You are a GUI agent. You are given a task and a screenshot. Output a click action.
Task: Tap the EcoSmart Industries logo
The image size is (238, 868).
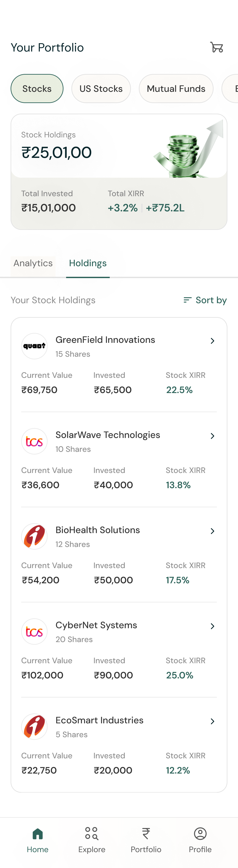[34, 726]
